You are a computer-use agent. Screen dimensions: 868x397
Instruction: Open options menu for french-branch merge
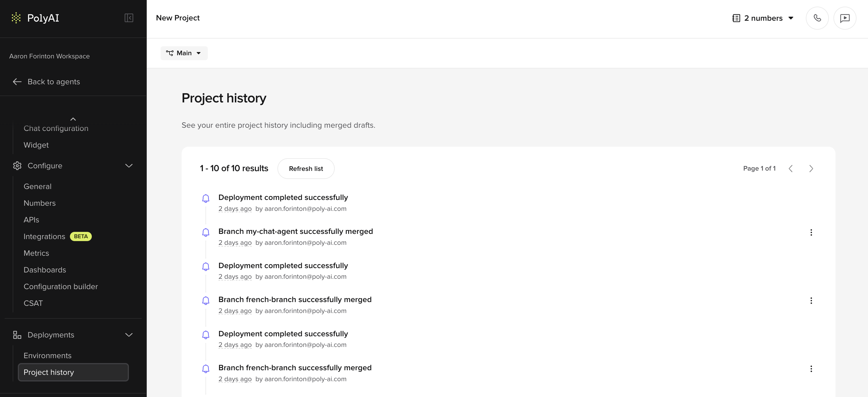(x=811, y=301)
